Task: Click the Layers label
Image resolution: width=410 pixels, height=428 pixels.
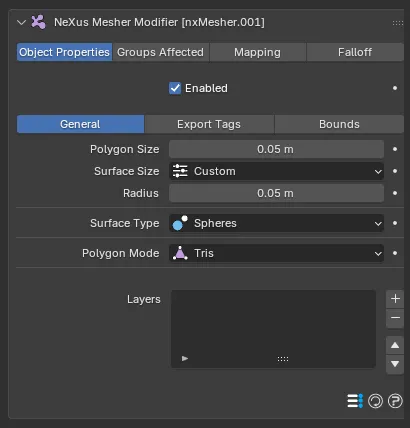Action: pyautogui.click(x=144, y=299)
